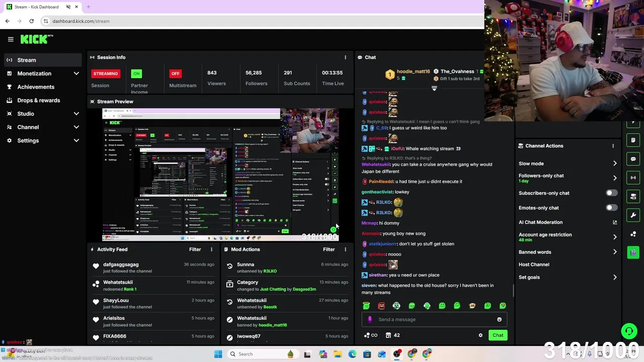Click the chat panel scrollbar
This screenshot has width=644, height=362.
pyautogui.click(x=513, y=291)
